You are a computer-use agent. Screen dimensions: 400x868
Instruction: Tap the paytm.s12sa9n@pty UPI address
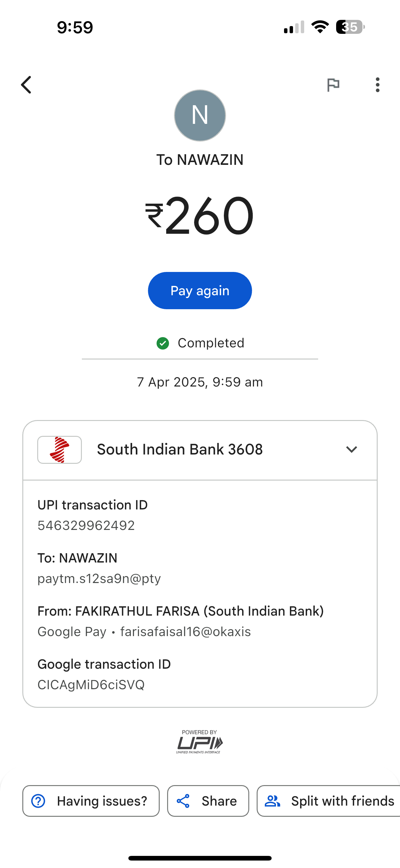click(99, 579)
